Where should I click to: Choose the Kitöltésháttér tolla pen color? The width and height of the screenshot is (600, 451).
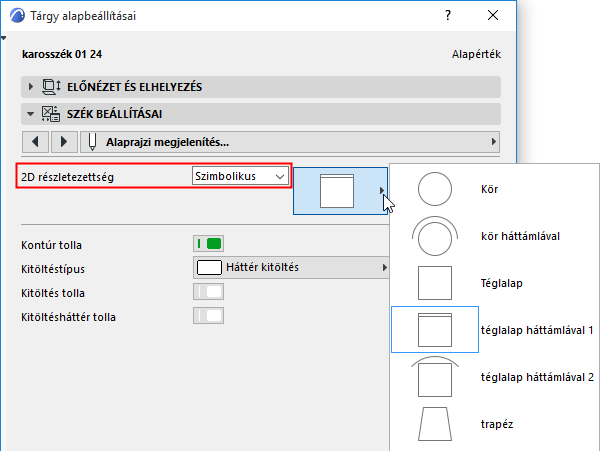tap(209, 316)
